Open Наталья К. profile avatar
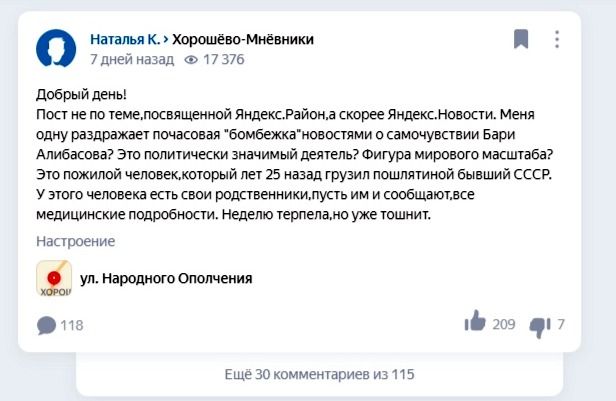The height and width of the screenshot is (401, 616). tap(56, 48)
